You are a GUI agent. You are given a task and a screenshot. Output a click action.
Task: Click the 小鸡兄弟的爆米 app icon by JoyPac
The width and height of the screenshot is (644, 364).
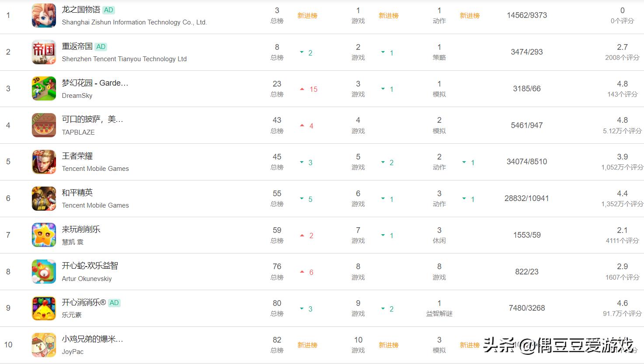[x=44, y=345]
